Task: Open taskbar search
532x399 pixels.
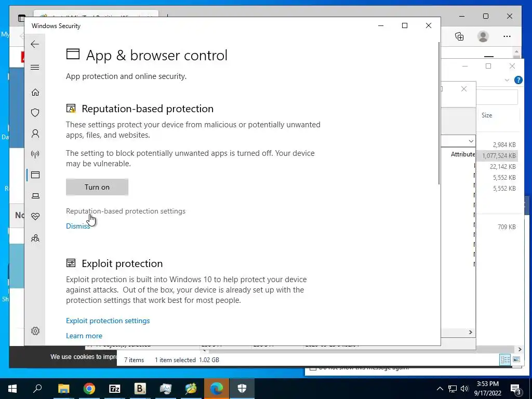Action: [x=37, y=389]
